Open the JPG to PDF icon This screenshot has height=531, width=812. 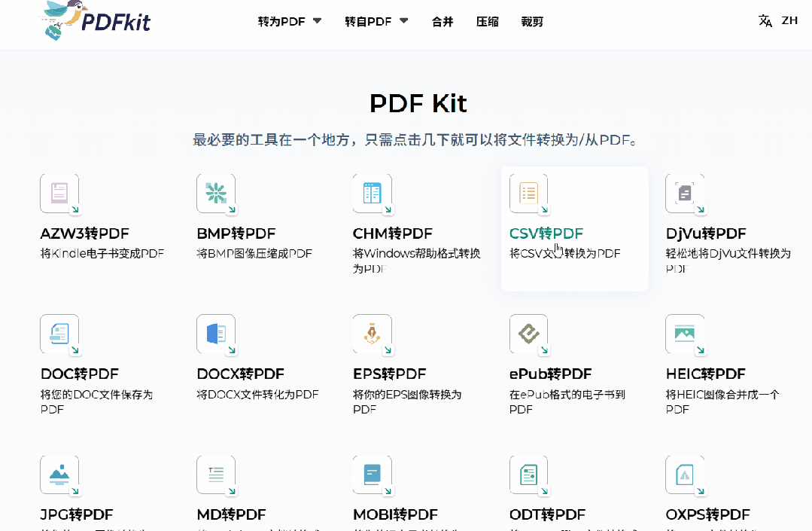(59, 475)
